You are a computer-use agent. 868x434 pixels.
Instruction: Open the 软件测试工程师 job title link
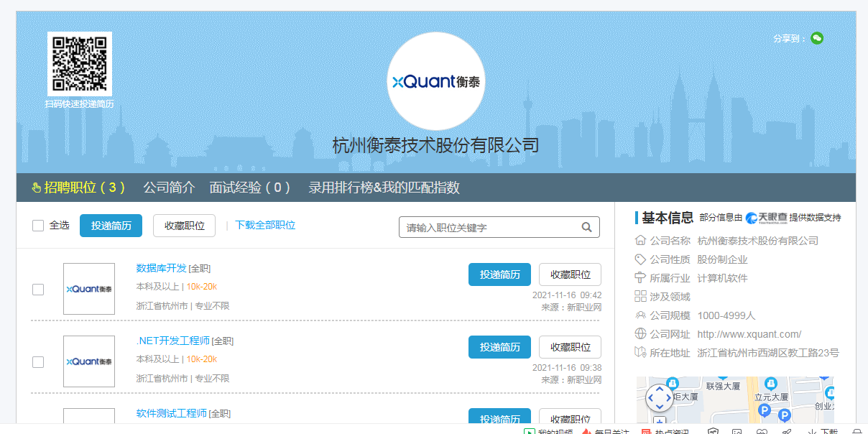(172, 413)
